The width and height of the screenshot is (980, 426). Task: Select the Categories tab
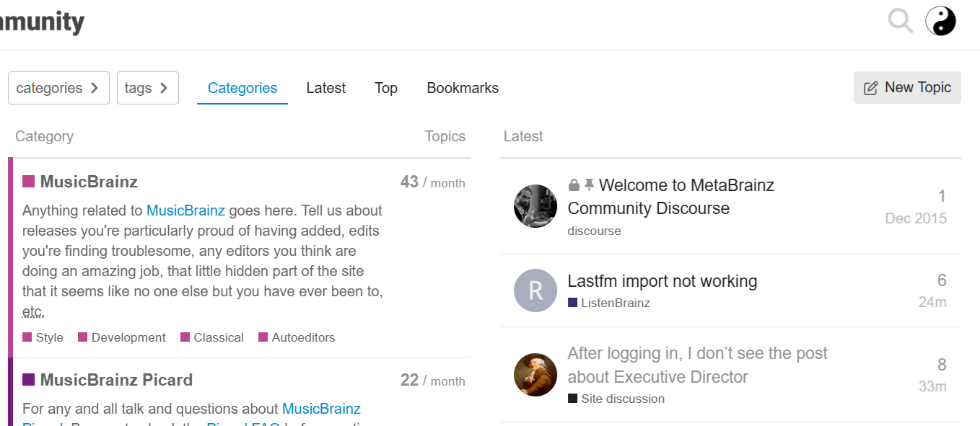click(x=242, y=88)
